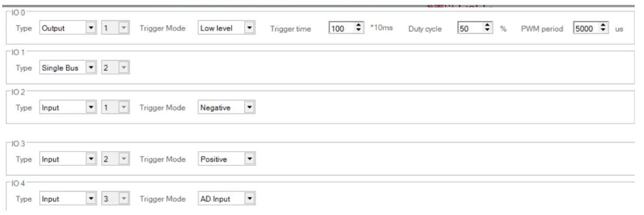Click the Trigger Mode label in IO 2
Viewport: 644px width, 215px height.
(162, 108)
